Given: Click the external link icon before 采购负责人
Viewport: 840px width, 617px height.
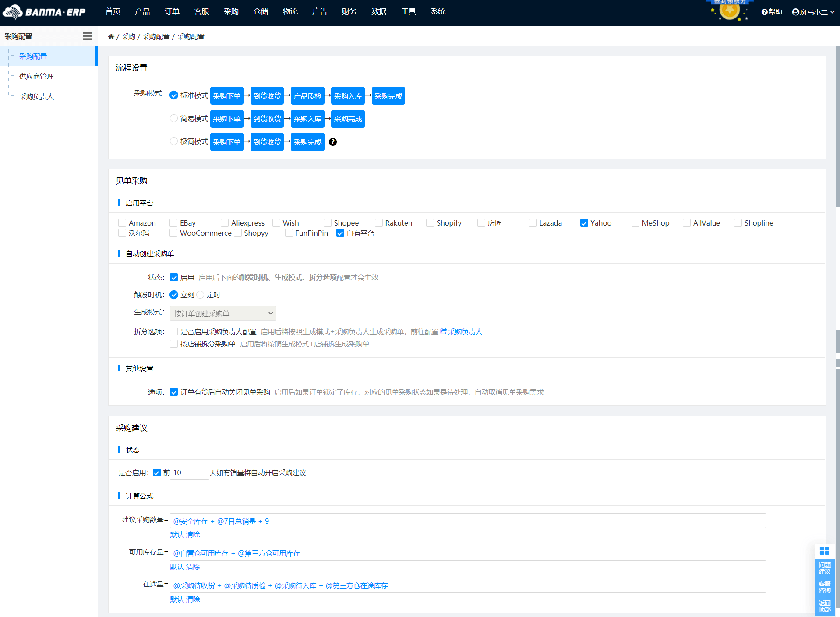Looking at the screenshot, I should (x=443, y=331).
